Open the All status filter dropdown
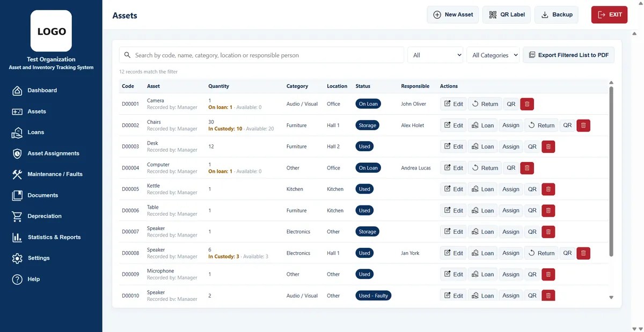The image size is (644, 332). tap(435, 55)
